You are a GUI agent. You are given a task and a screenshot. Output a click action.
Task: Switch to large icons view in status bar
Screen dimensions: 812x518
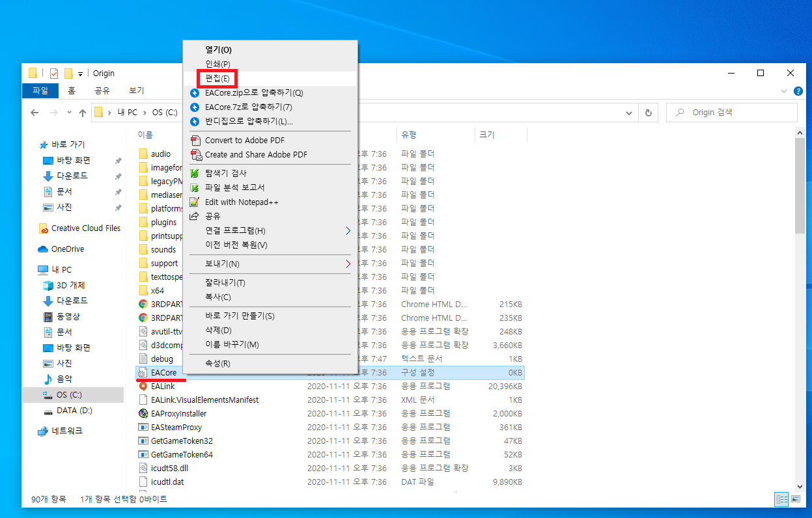(796, 499)
